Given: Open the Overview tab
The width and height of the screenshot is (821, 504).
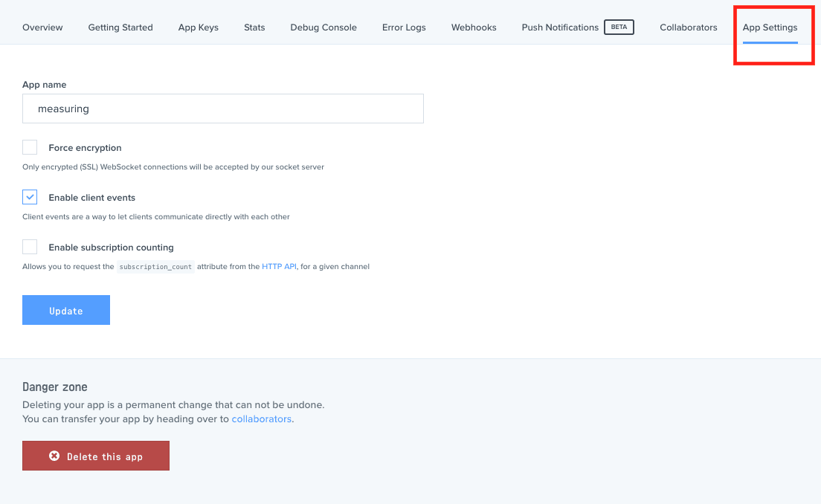Looking at the screenshot, I should pos(42,28).
